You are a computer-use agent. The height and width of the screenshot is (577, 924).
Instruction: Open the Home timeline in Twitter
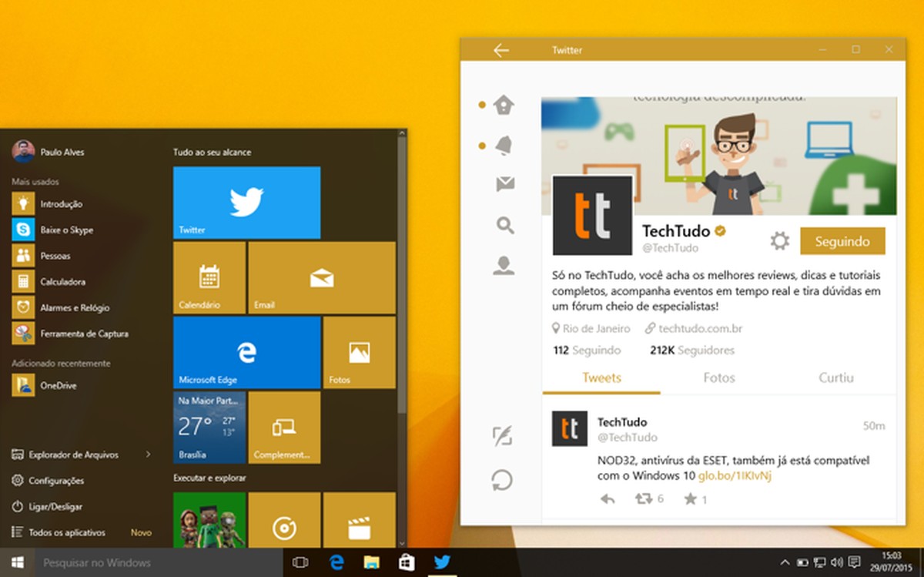pyautogui.click(x=503, y=105)
